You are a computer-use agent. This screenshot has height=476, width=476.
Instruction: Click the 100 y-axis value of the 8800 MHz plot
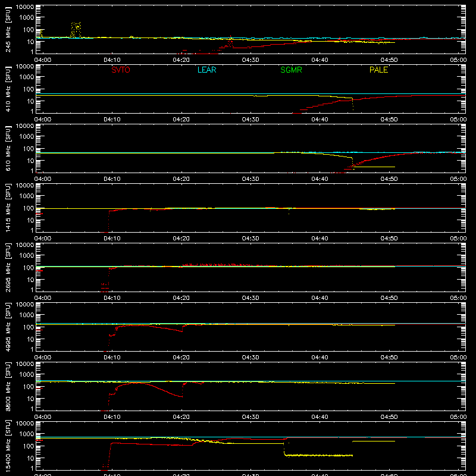click(29, 387)
